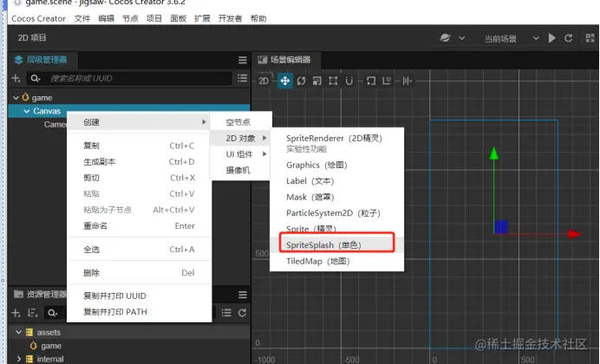
Task: Choose 生成副本 from the context menu
Action: point(140,162)
